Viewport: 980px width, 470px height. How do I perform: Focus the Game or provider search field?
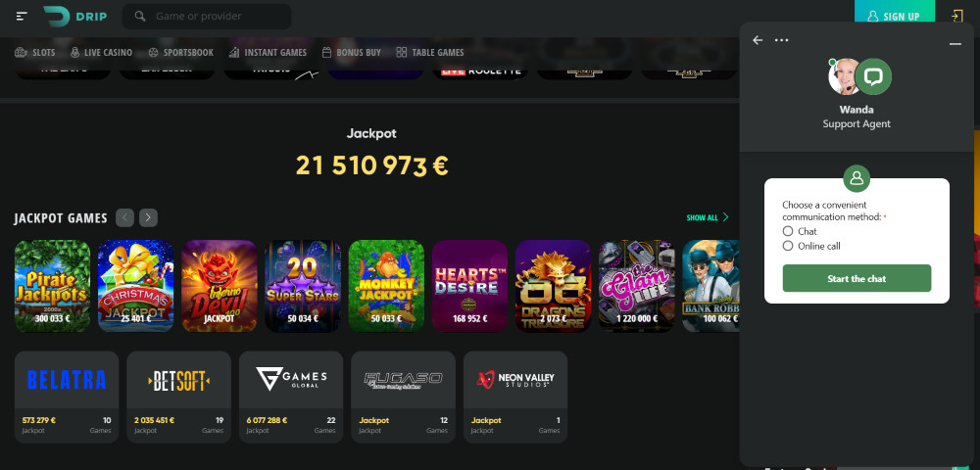pyautogui.click(x=207, y=17)
